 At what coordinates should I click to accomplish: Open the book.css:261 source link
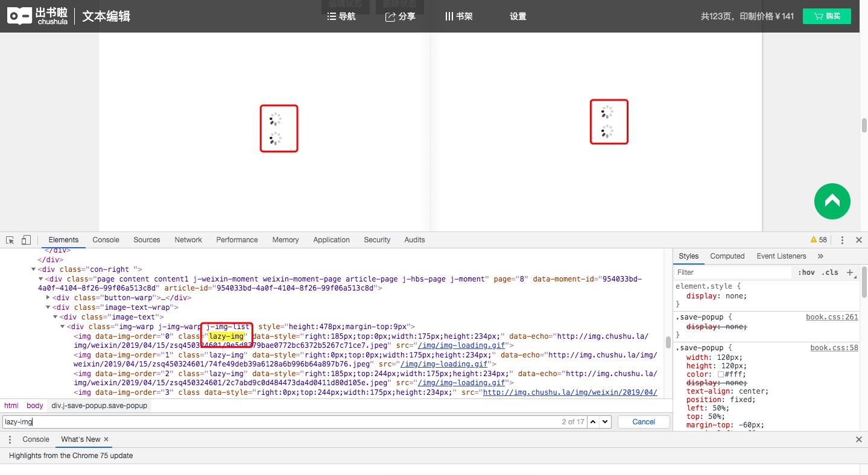(x=832, y=317)
